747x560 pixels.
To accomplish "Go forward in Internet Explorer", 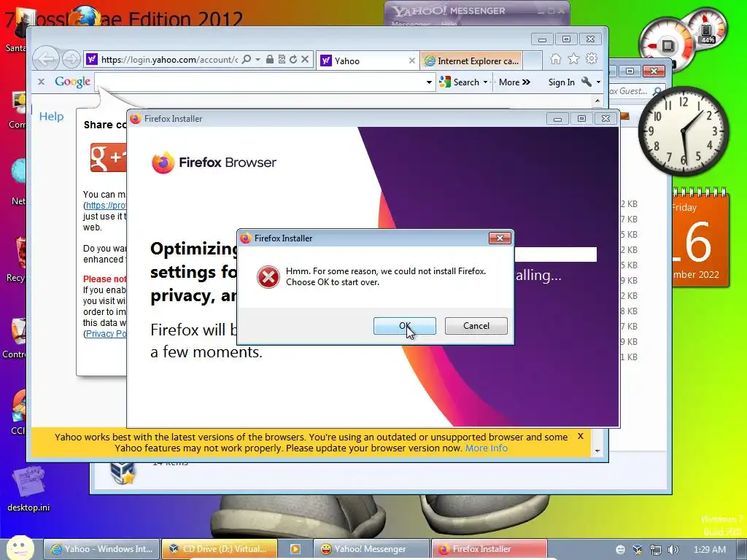I will [71, 60].
